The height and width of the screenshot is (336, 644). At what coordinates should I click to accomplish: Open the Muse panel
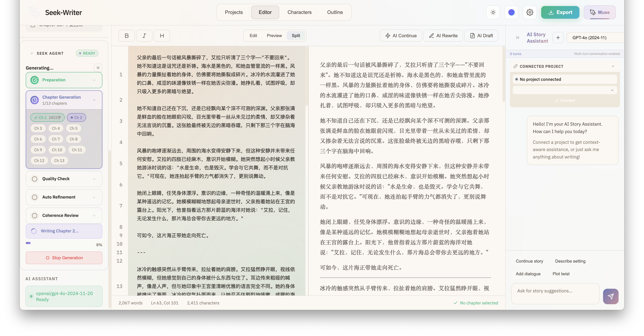tap(600, 12)
